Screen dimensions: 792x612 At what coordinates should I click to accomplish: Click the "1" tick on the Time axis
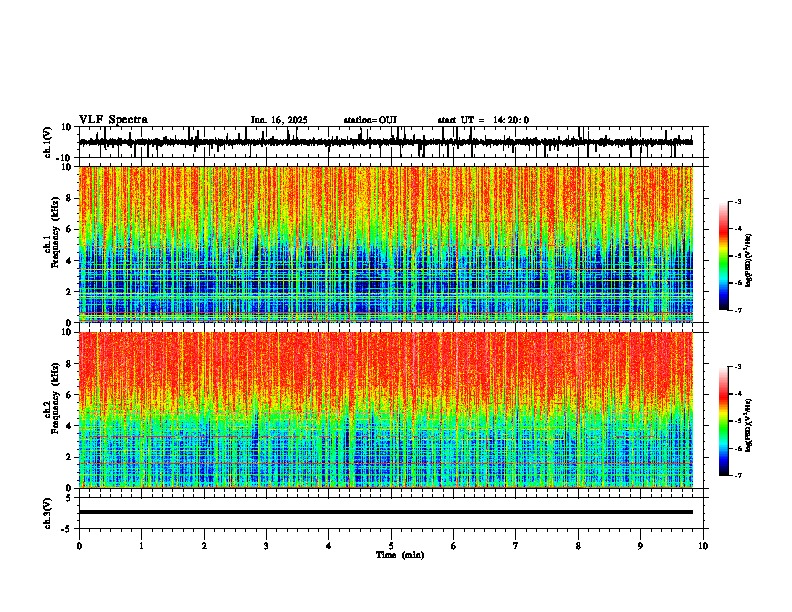[141, 546]
